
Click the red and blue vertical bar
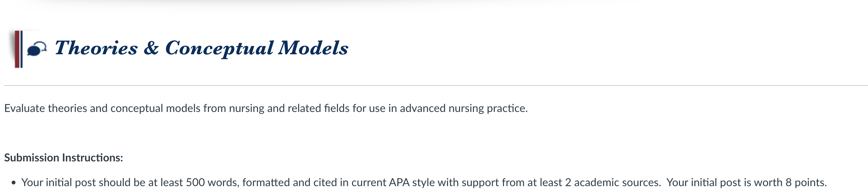(x=19, y=49)
